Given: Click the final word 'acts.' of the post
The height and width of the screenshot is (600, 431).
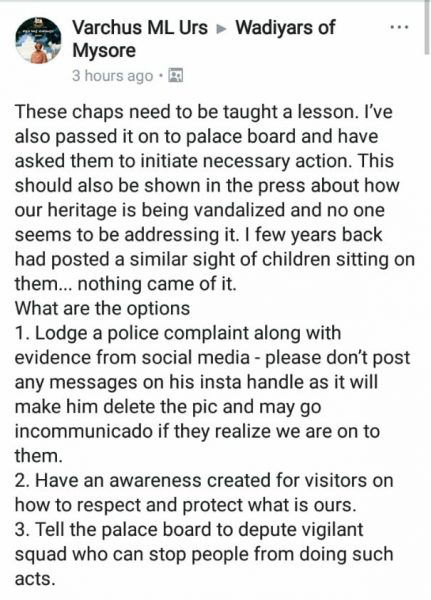Looking at the screenshot, I should (35, 579).
